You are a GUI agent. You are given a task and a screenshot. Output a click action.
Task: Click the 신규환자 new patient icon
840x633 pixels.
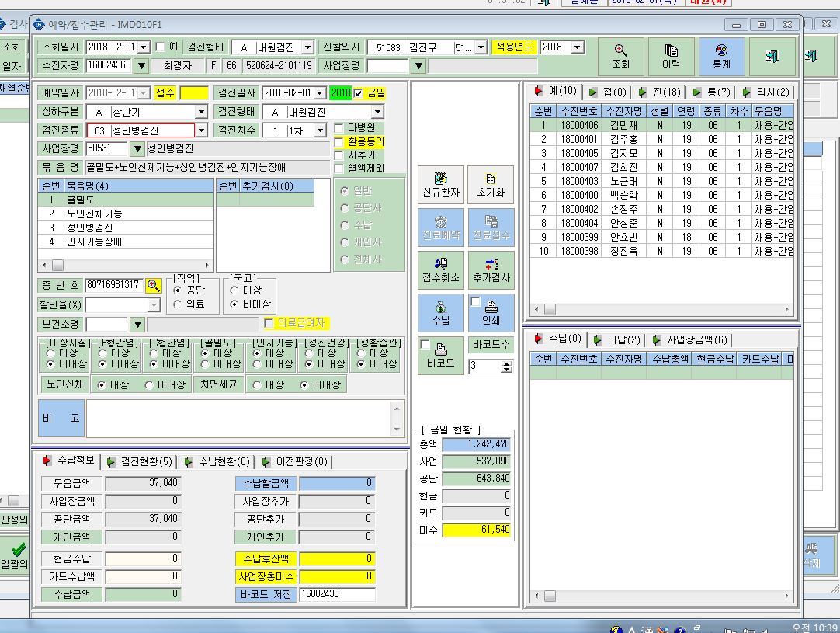(x=440, y=184)
